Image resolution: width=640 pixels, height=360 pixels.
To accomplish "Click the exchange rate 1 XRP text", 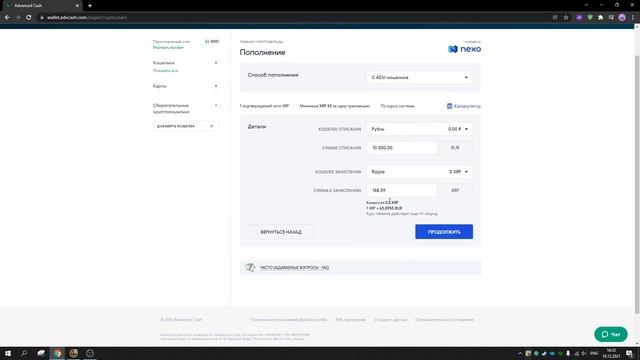I will [x=384, y=208].
